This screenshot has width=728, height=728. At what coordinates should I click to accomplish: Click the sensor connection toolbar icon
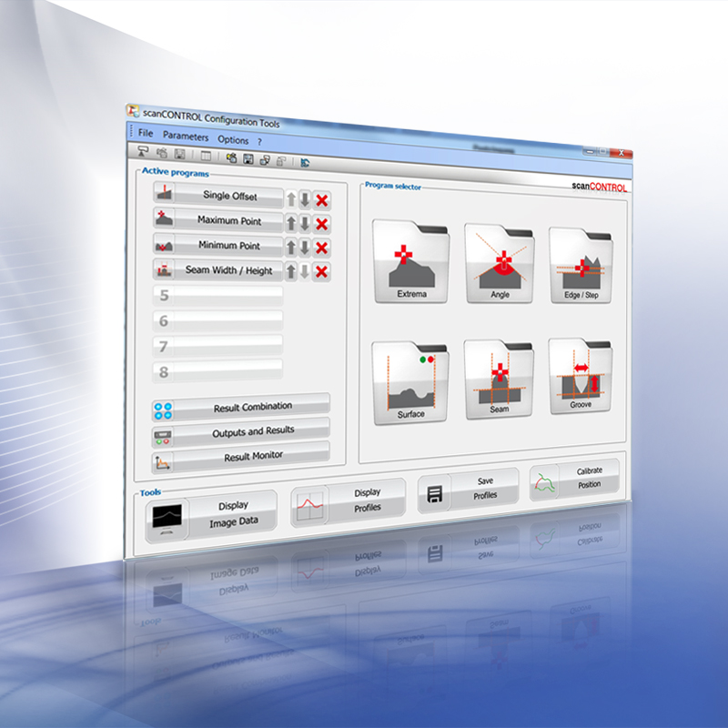tap(143, 152)
